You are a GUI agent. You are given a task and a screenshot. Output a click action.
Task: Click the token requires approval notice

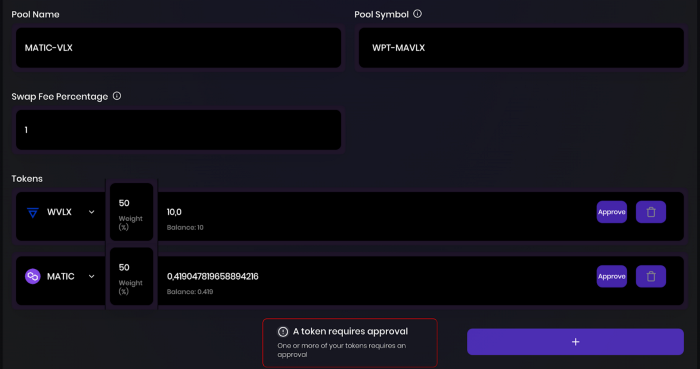click(350, 343)
